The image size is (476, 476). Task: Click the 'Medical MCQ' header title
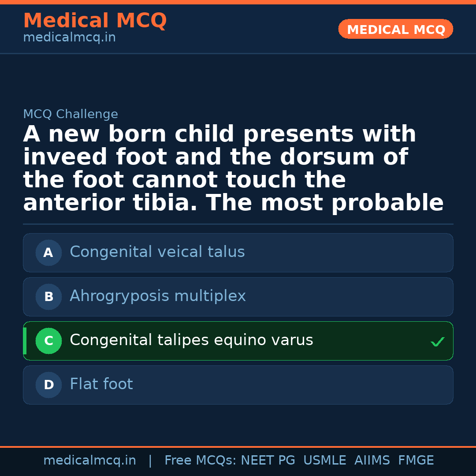point(95,21)
